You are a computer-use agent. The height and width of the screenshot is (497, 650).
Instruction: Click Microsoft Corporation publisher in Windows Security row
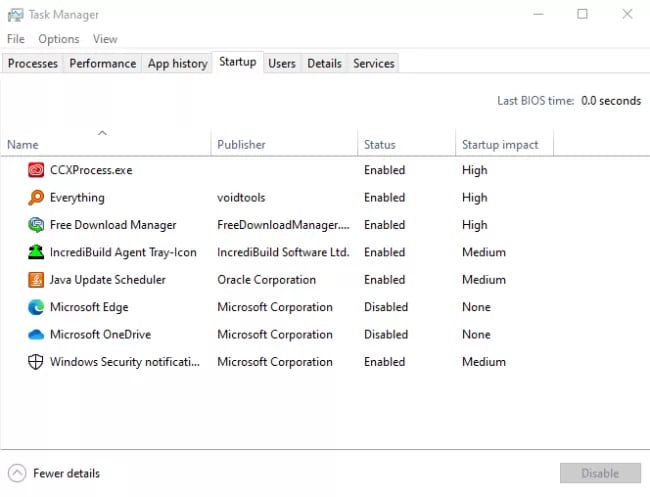(x=275, y=361)
